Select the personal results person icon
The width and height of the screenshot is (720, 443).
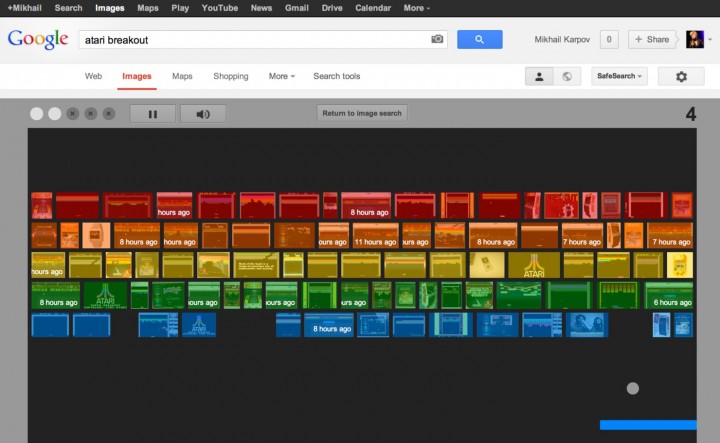pos(539,76)
